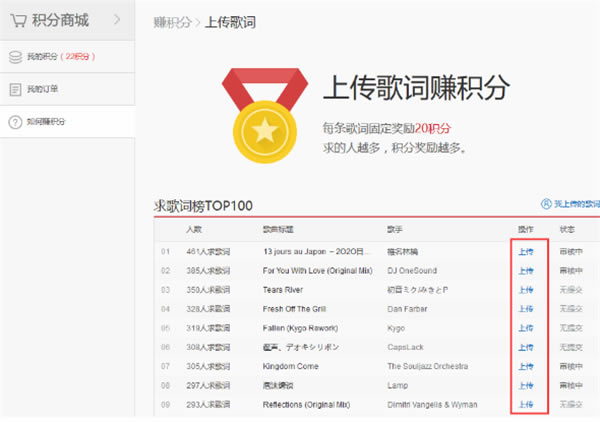This screenshot has width=600, height=422.
Task: Upload lyrics for Kingdom Come
Action: pos(526,367)
